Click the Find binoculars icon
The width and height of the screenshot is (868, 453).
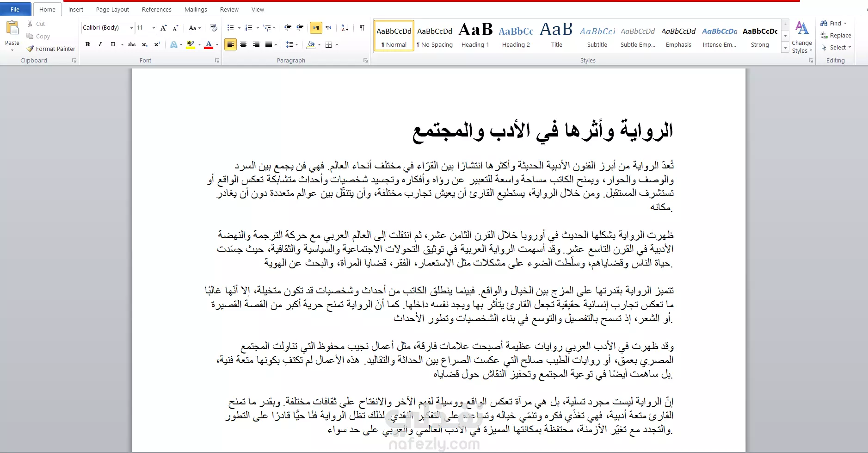point(824,23)
